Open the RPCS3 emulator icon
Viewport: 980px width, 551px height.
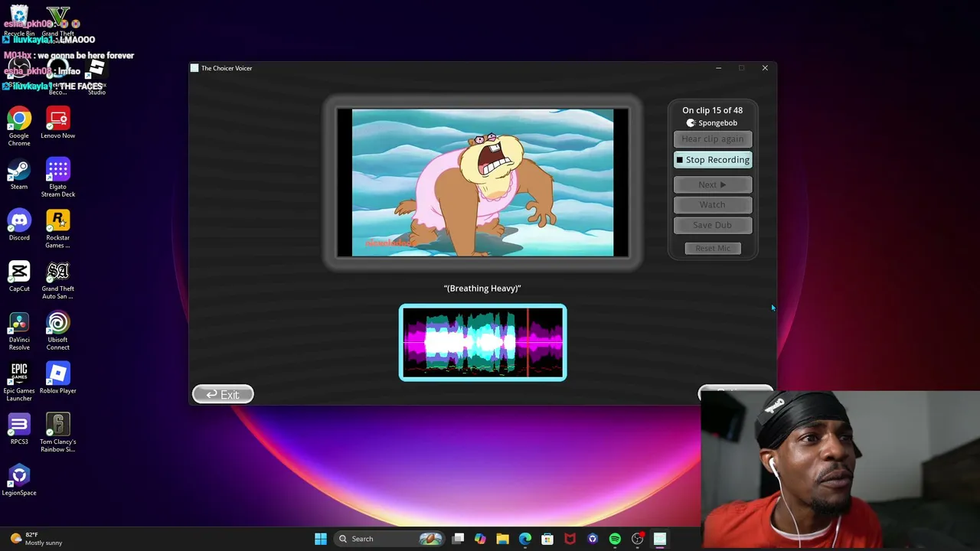coord(19,429)
